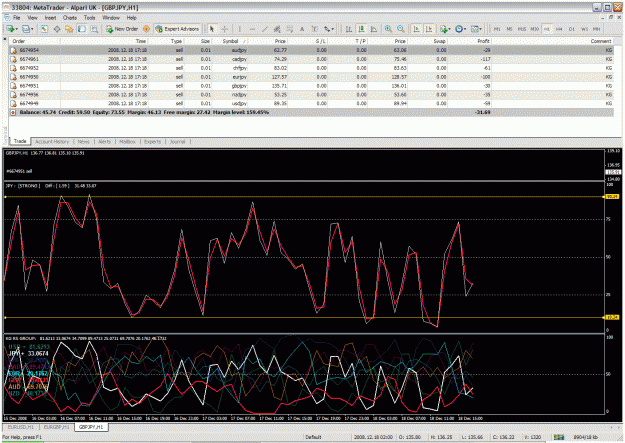Select the W1 timeframe button
Viewport: 625px width, 443px height.
[584, 29]
